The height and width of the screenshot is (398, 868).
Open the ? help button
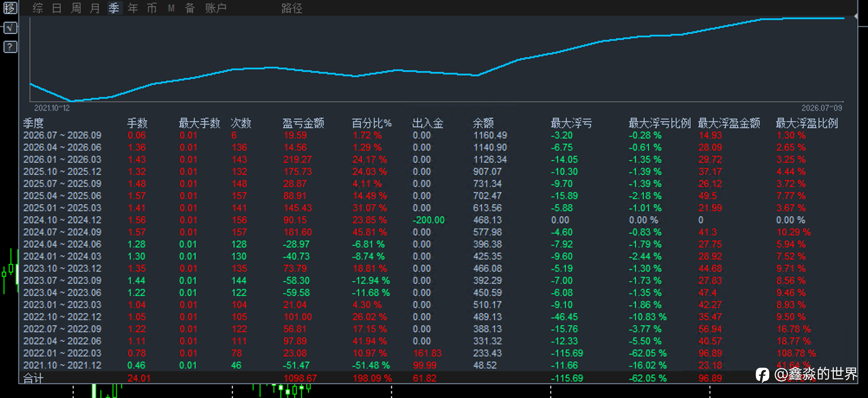click(x=10, y=47)
